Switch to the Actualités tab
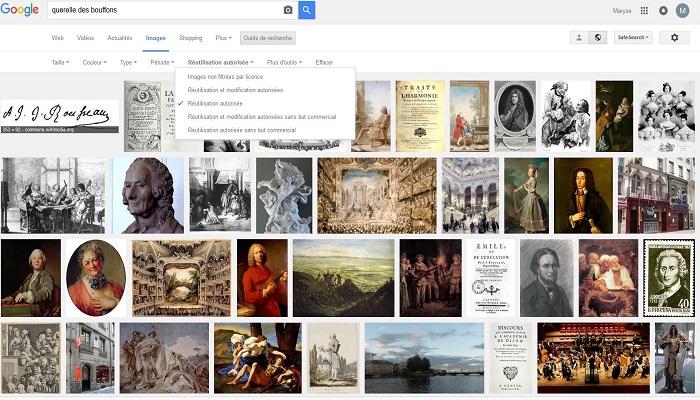The height and width of the screenshot is (400, 700). (119, 38)
